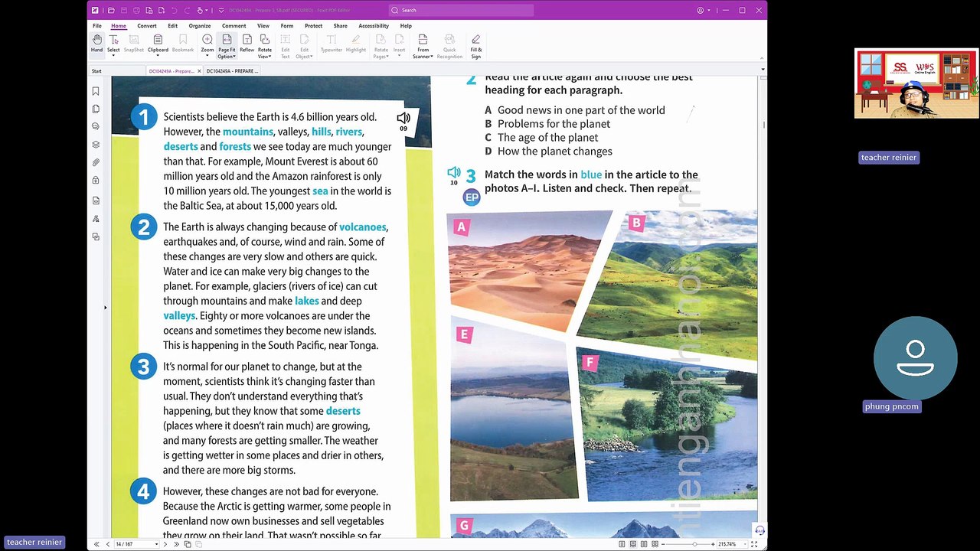The image size is (980, 551).
Task: Switch to the Organize tab
Action: (x=200, y=25)
